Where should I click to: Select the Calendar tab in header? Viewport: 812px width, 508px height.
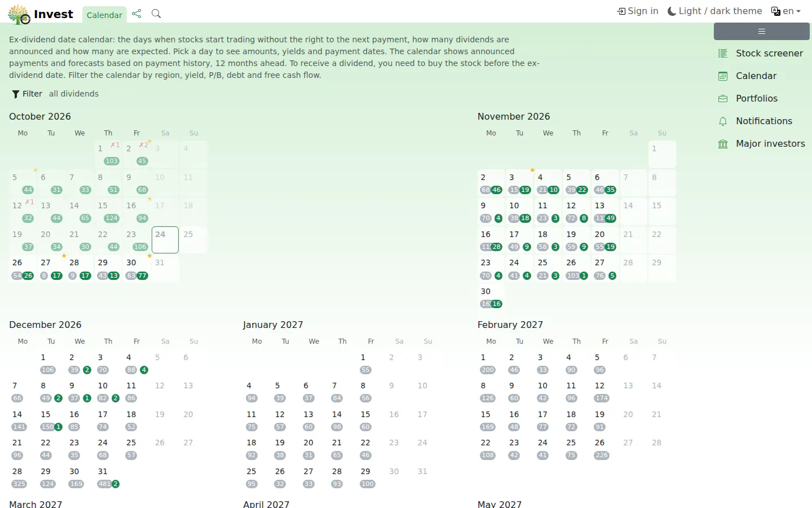(x=104, y=15)
